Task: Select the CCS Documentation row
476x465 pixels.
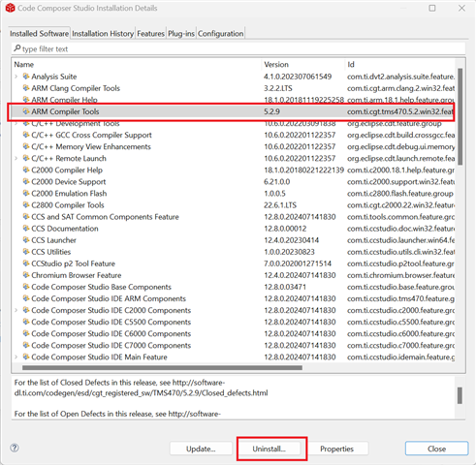Action: tap(233, 229)
